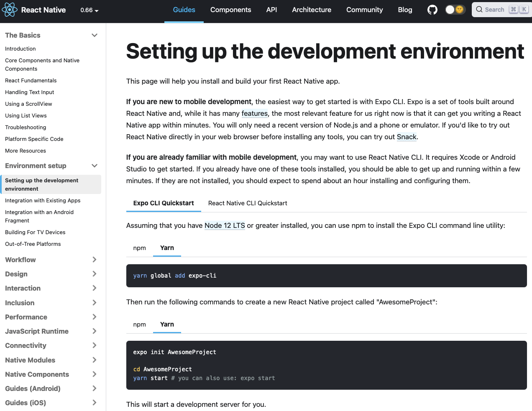Open the Guides nav tab
This screenshot has height=411, width=532.
pos(184,10)
